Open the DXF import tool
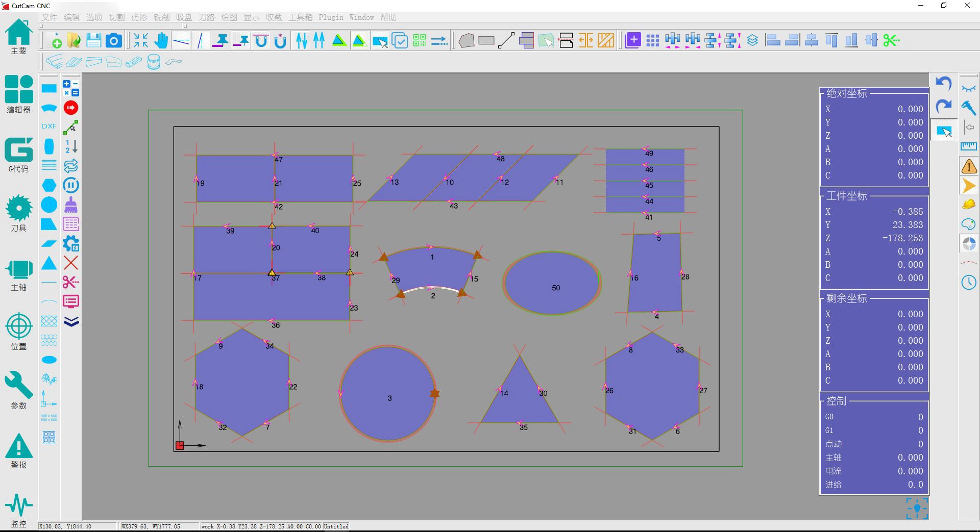This screenshot has width=980, height=532. tap(48, 126)
